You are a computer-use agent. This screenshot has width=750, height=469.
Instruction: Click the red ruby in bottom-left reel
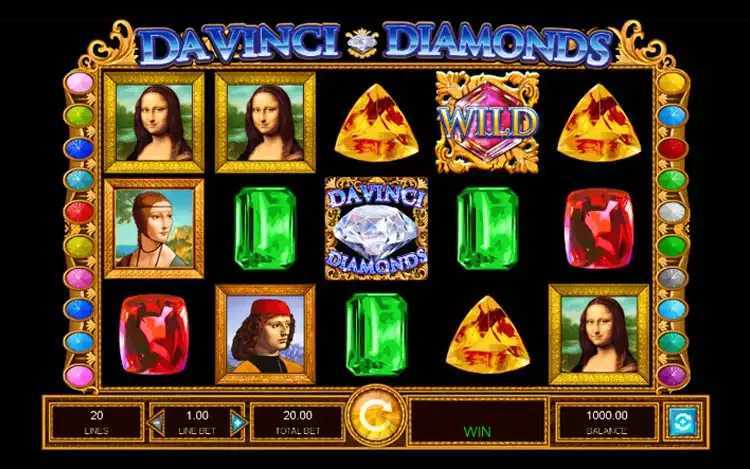[154, 334]
